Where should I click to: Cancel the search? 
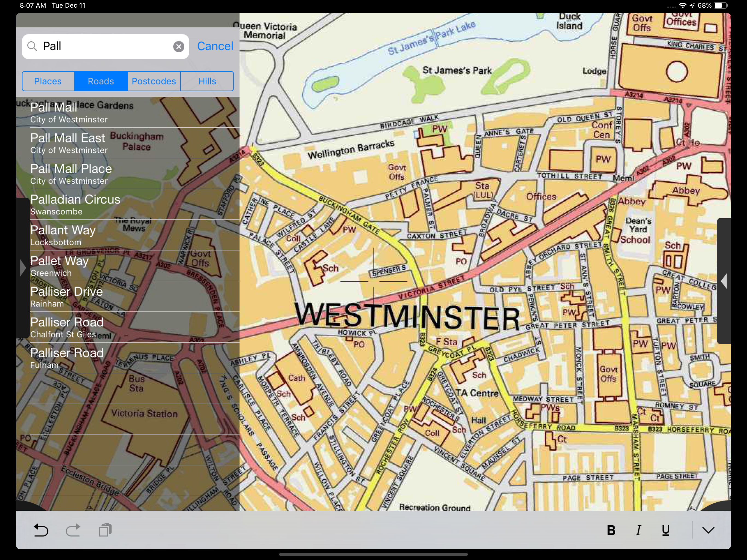pos(215,46)
